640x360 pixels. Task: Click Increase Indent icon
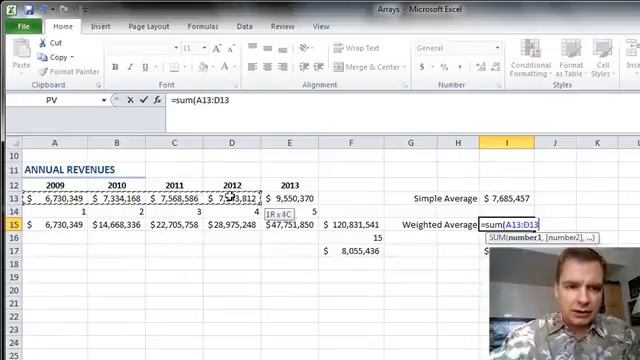[x=318, y=67]
